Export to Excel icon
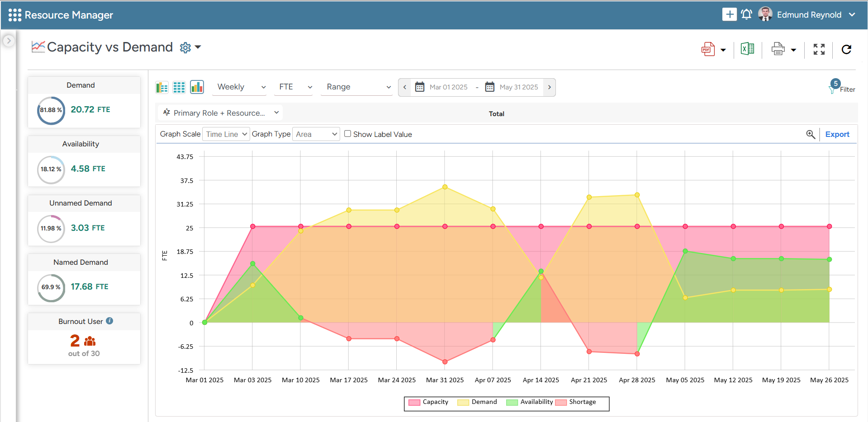Image resolution: width=868 pixels, height=422 pixels. pyautogui.click(x=747, y=49)
